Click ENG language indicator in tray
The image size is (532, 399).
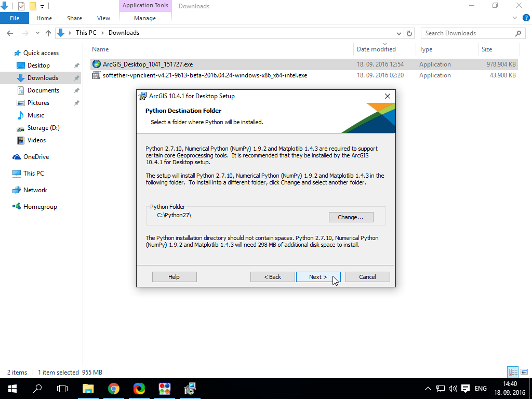pyautogui.click(x=481, y=389)
